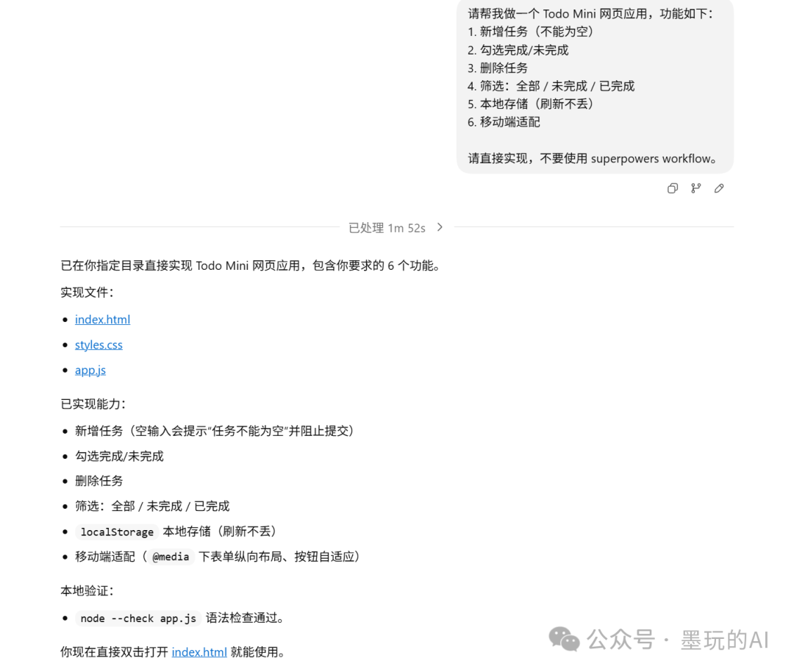Click the 本地验证: heading text
This screenshot has height=672, width=794.
87,590
